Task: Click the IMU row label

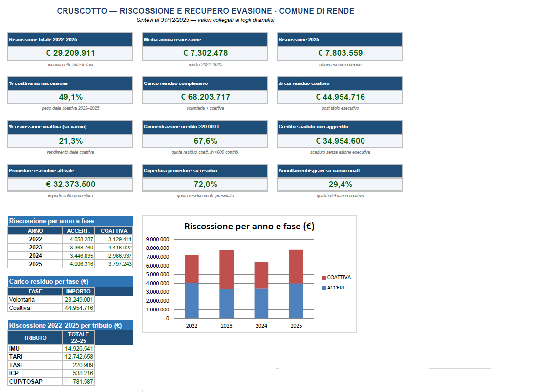Action: pyautogui.click(x=35, y=349)
